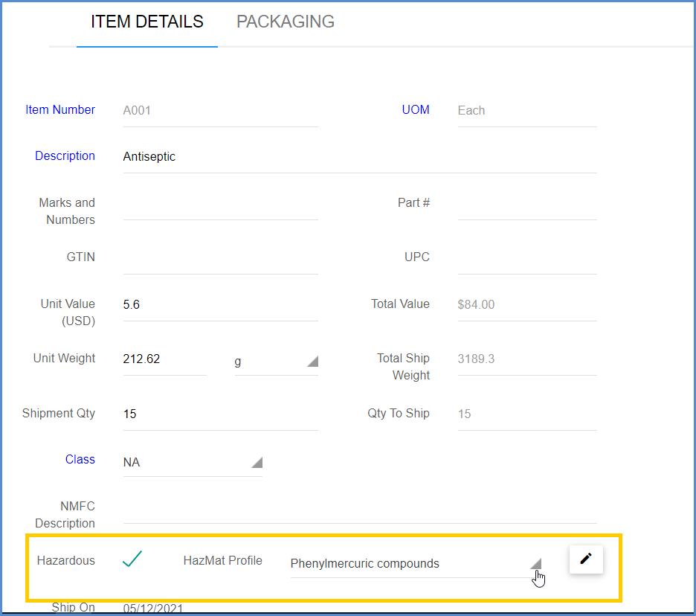
Task: Open the HazMat Profile dropdown arrow
Action: [536, 564]
